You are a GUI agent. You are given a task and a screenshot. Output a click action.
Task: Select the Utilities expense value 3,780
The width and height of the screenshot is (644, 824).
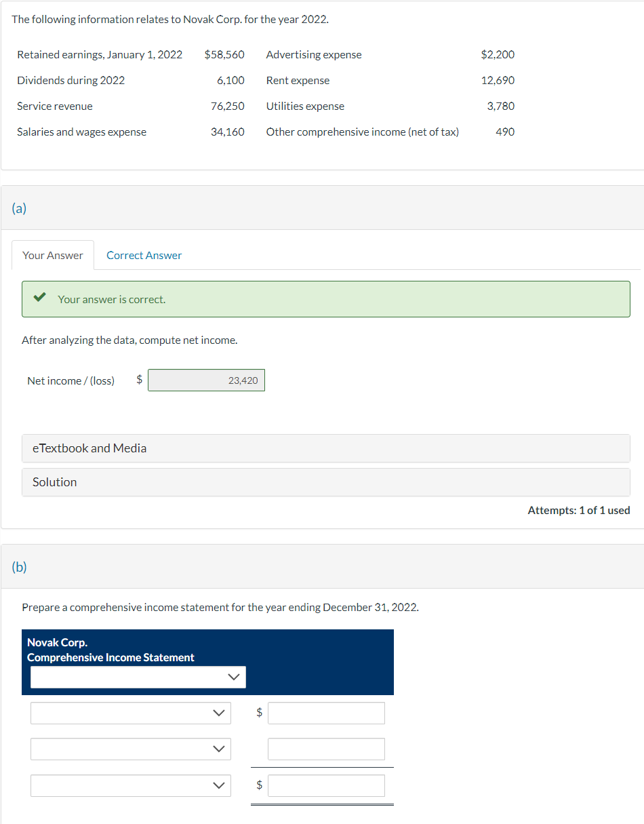[x=500, y=106]
